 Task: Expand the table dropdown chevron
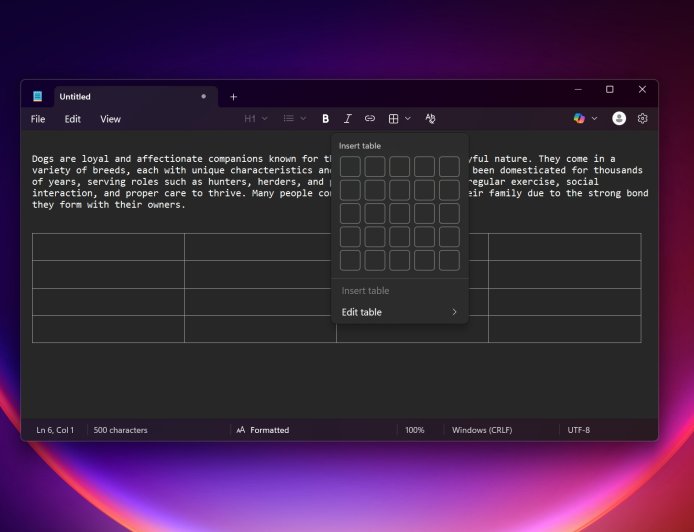[x=408, y=119]
